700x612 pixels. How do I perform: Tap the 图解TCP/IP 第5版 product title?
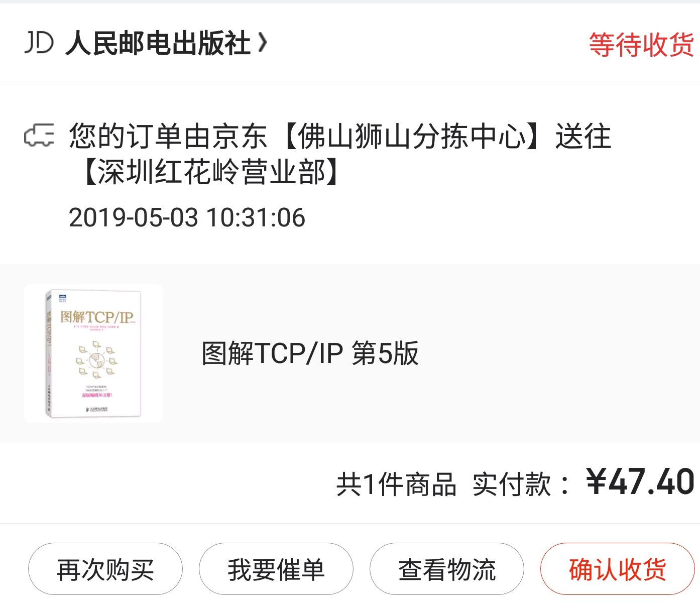(310, 353)
